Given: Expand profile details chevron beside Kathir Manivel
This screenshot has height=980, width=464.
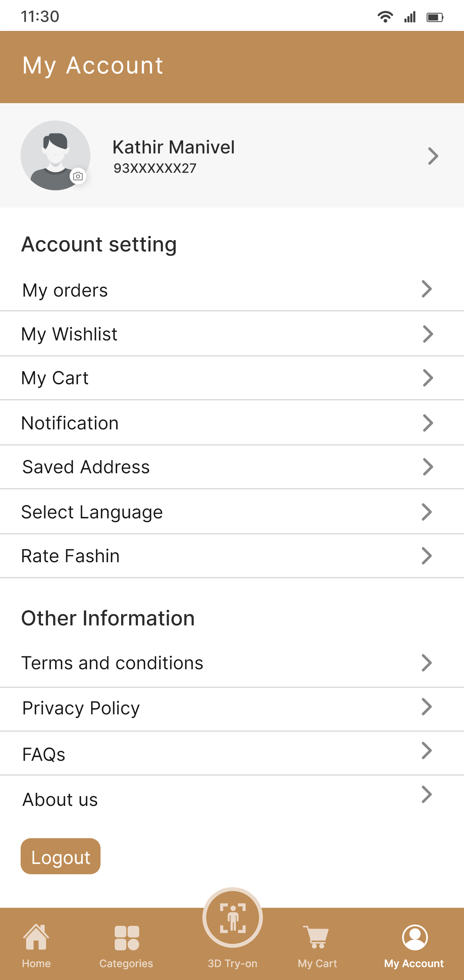Looking at the screenshot, I should coord(433,156).
